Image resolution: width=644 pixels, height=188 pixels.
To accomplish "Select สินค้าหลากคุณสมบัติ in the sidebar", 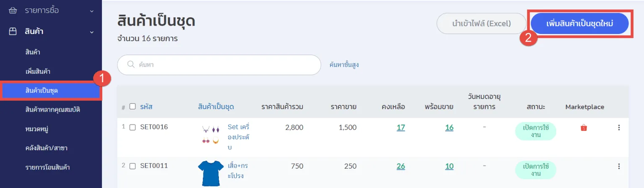I will [x=52, y=110].
